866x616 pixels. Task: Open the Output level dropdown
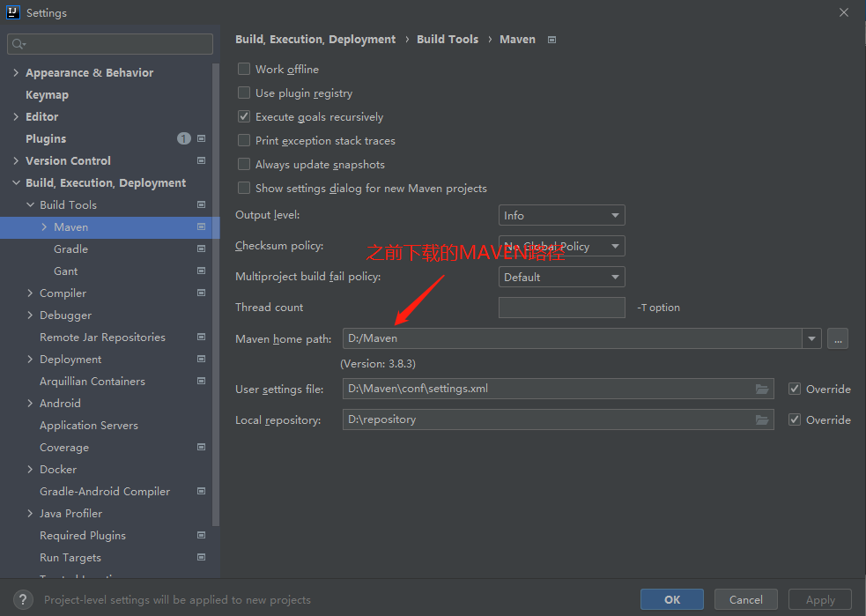(562, 215)
